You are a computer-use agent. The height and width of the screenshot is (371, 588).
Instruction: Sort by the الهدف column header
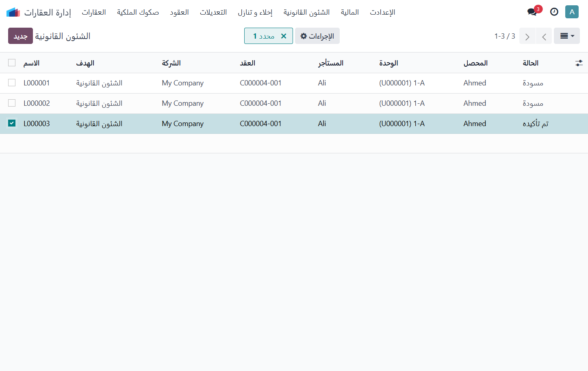click(85, 63)
